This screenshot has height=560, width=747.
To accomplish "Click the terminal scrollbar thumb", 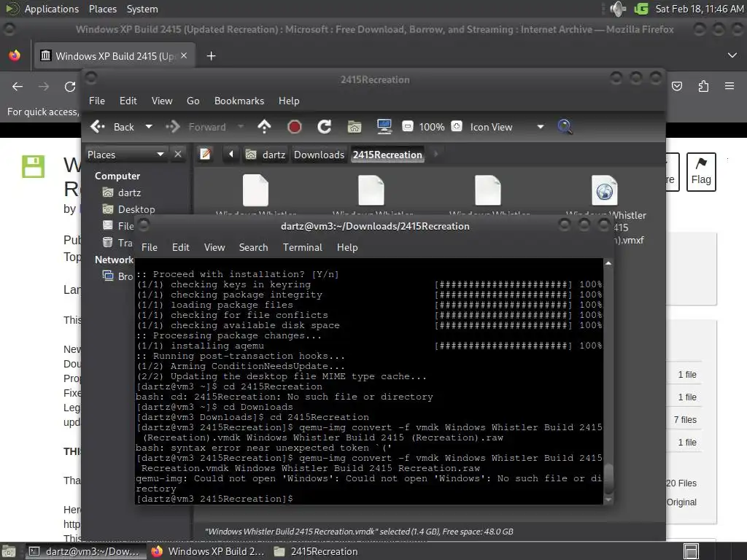I will tap(608, 477).
